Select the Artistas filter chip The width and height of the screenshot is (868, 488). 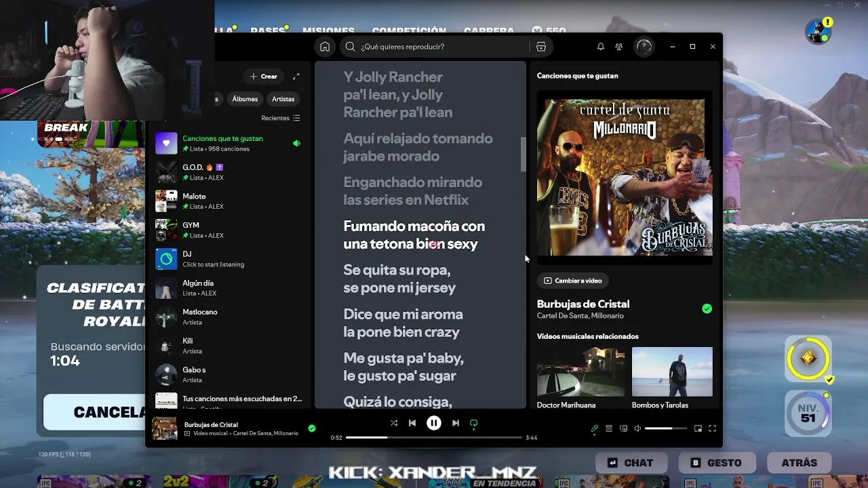[x=283, y=99]
